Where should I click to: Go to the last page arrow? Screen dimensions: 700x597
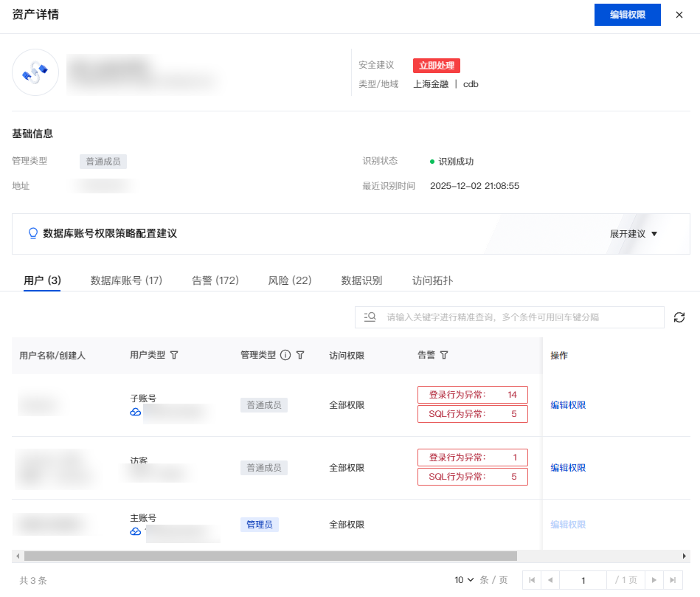click(x=672, y=580)
